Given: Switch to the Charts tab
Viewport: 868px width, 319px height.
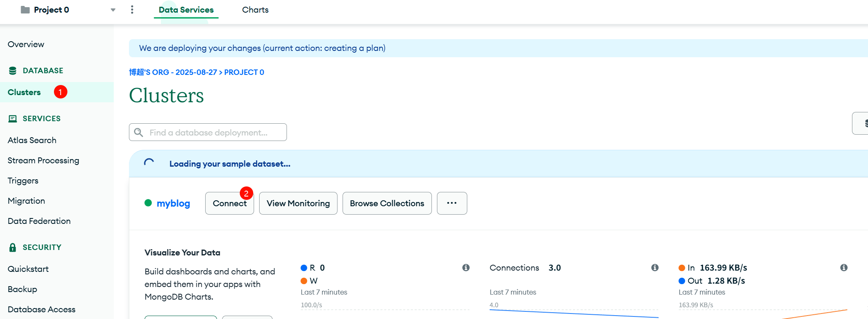Looking at the screenshot, I should pos(255,10).
